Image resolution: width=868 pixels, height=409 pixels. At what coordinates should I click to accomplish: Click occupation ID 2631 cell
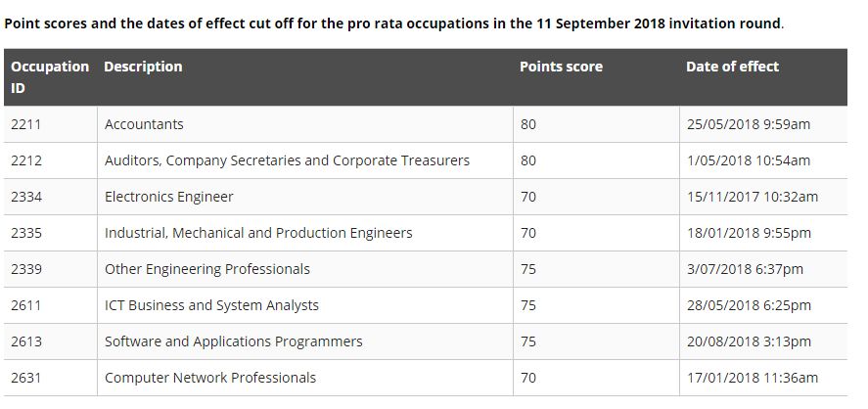50,378
